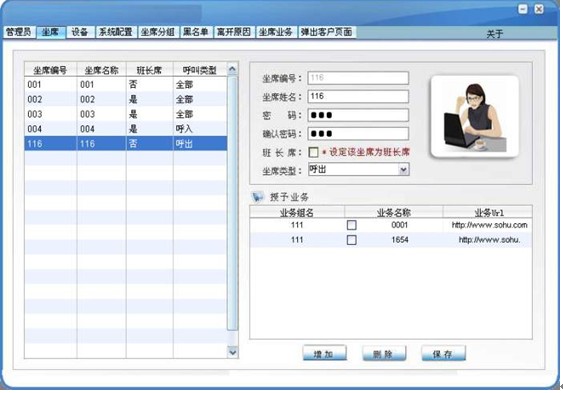
Task: Check the box for business 1654
Action: [352, 240]
